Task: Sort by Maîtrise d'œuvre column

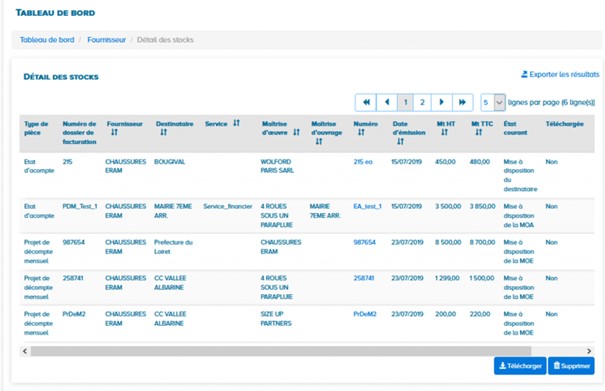Action: (x=296, y=132)
